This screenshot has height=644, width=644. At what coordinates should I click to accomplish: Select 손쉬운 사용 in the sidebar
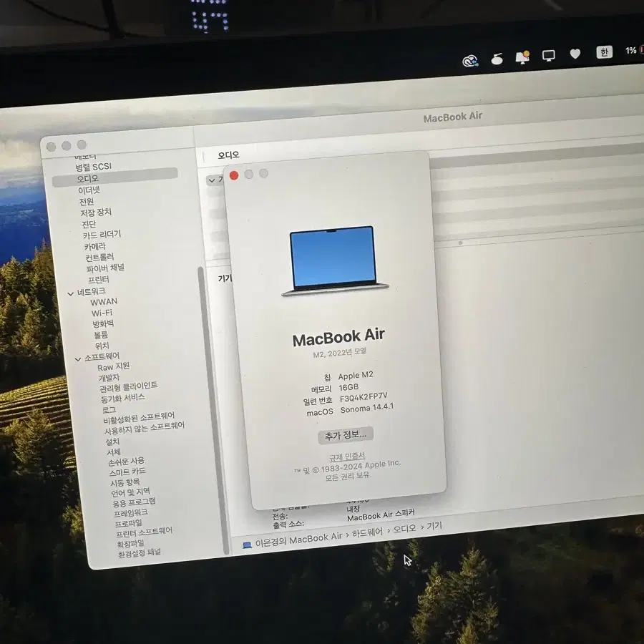(x=126, y=462)
